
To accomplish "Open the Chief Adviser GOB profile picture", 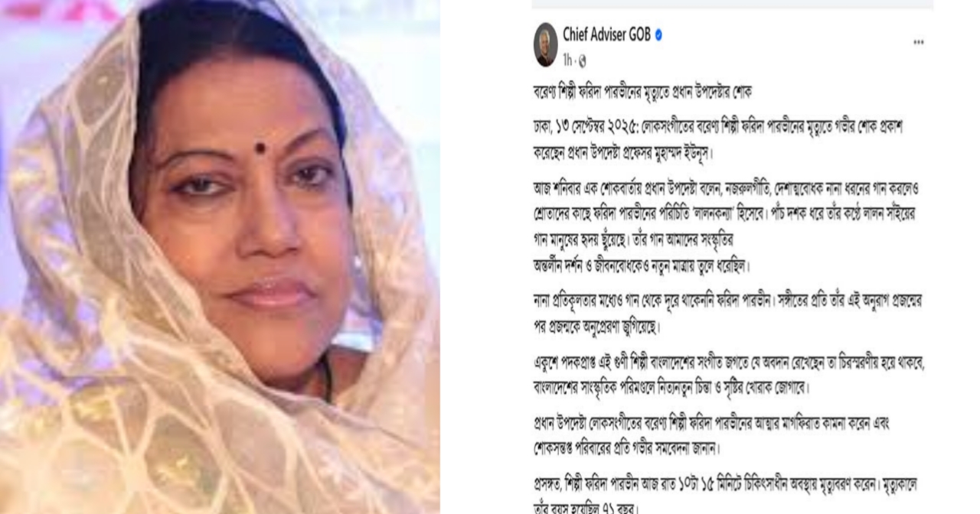I will [x=545, y=45].
